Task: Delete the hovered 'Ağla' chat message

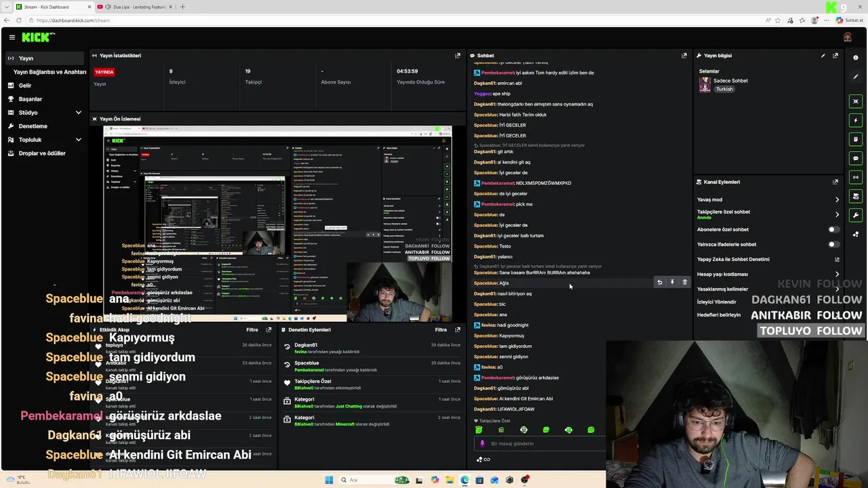Action: [684, 283]
